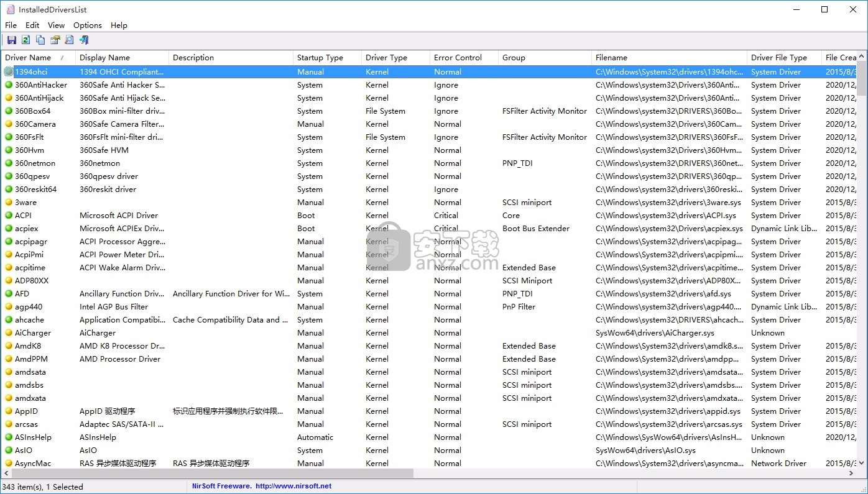Viewport: 868px width, 494px height.
Task: Select the acpitime driver row
Action: tap(429, 268)
